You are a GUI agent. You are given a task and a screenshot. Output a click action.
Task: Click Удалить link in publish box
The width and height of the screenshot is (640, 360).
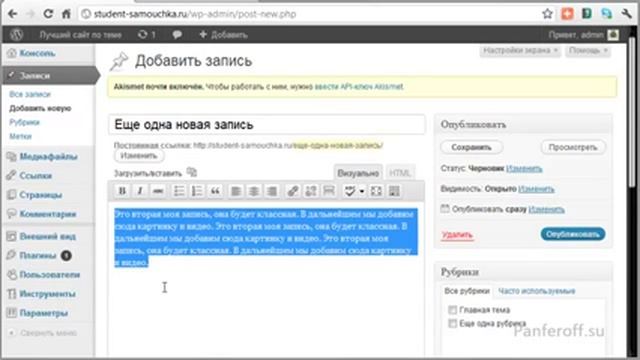[457, 235]
